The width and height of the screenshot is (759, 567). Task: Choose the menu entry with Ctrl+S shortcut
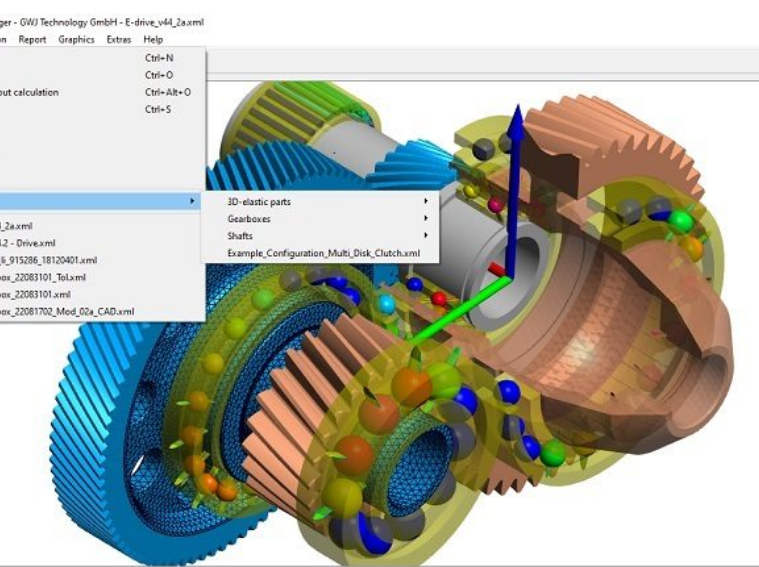(100, 109)
